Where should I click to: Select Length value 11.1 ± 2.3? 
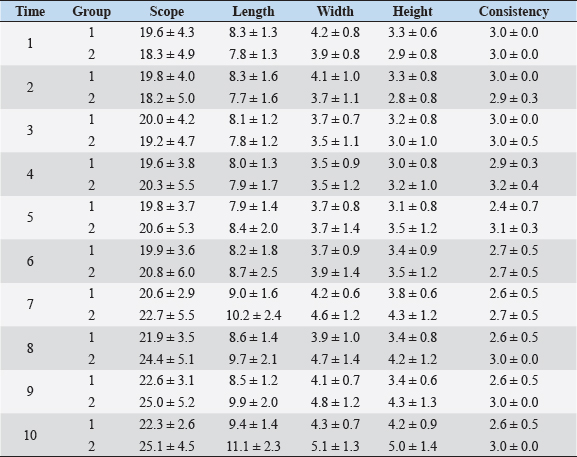point(253,446)
